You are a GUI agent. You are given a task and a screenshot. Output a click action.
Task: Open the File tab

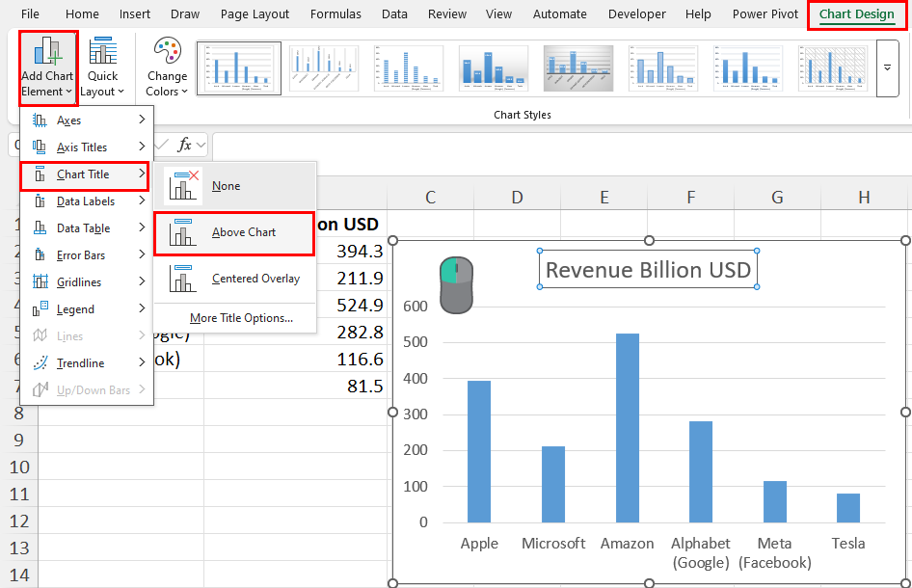point(30,13)
